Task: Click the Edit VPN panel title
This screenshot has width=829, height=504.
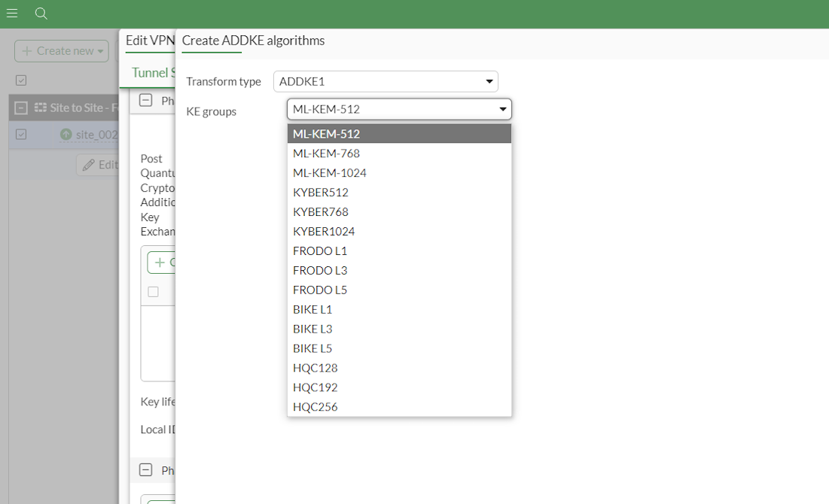Action: pyautogui.click(x=149, y=41)
